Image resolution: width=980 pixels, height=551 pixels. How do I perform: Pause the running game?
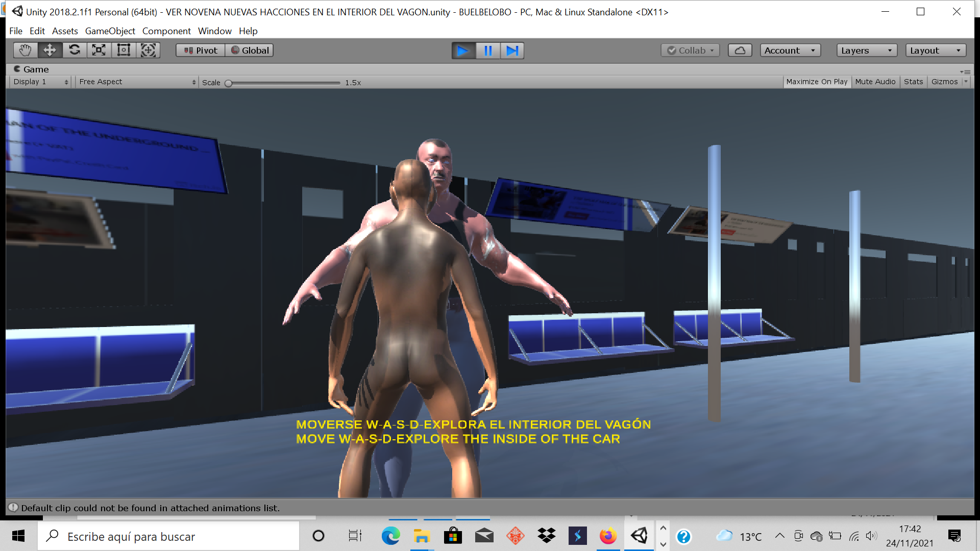point(488,51)
